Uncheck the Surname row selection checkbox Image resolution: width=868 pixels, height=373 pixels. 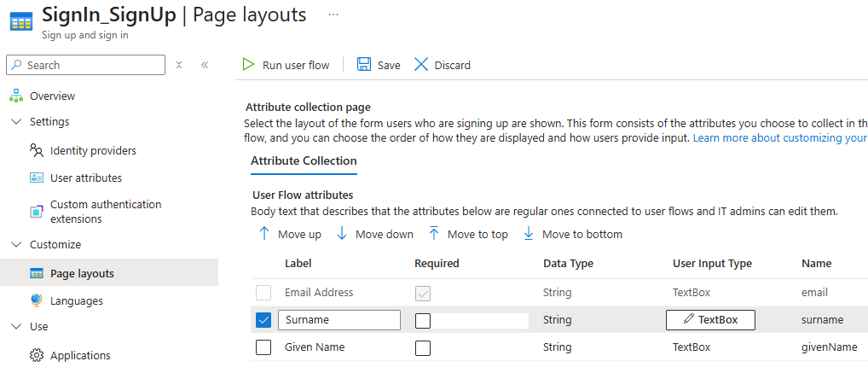pos(263,320)
